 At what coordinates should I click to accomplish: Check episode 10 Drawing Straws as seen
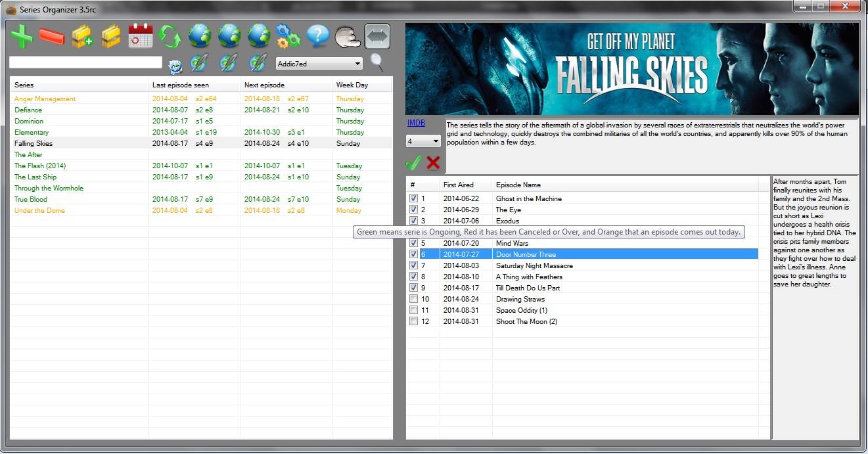(x=413, y=298)
